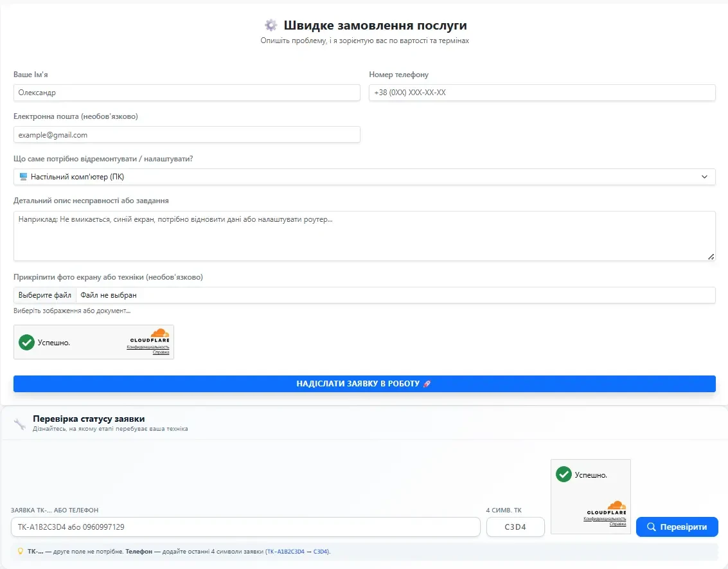The height and width of the screenshot is (569, 728).
Task: Click the lightbulb hint icon under the status form
Action: tap(20, 552)
